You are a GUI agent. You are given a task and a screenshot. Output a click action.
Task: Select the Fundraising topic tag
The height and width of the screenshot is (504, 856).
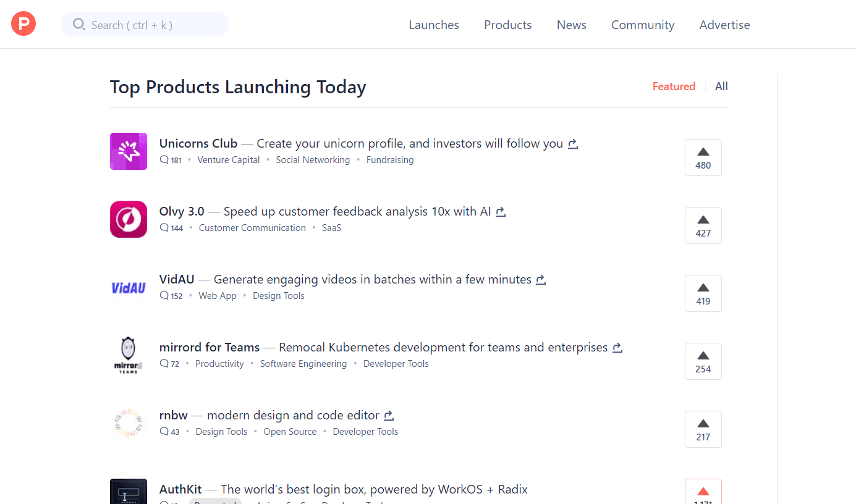pos(390,160)
